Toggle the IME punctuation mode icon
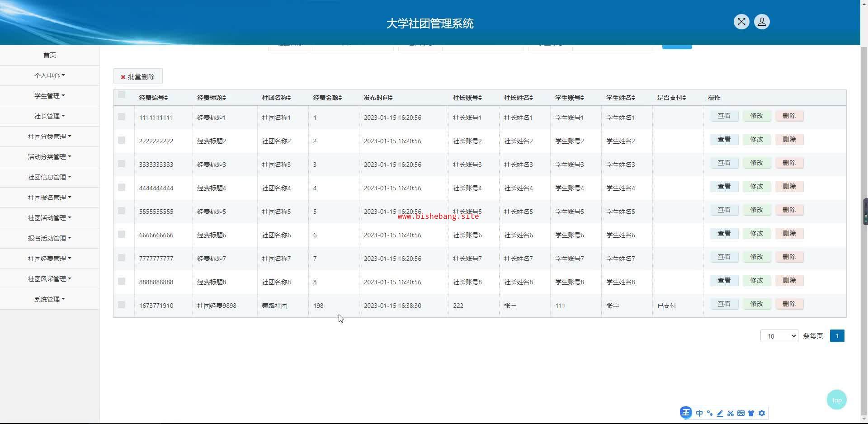Image resolution: width=868 pixels, height=424 pixels. click(710, 413)
